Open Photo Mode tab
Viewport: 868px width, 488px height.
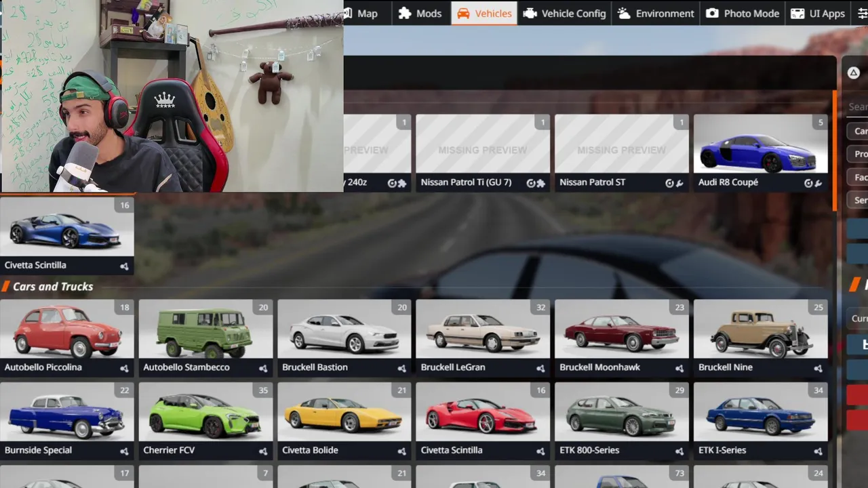743,14
